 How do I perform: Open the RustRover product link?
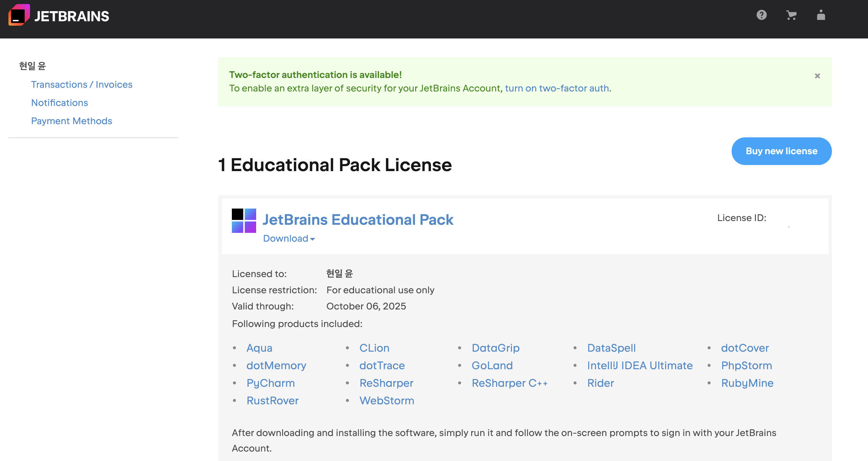tap(272, 401)
